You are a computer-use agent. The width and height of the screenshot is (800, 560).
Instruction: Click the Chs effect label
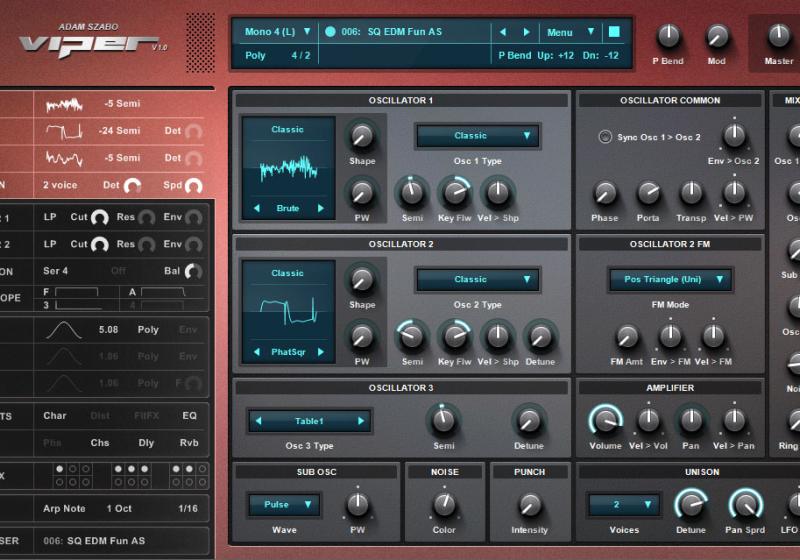(100, 442)
